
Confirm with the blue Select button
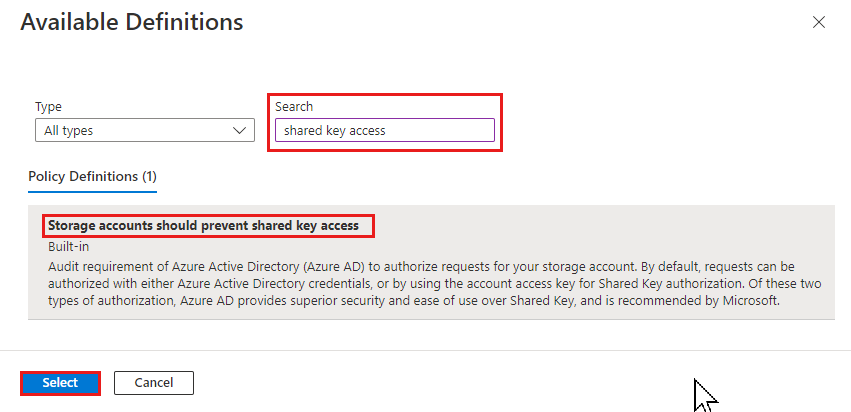click(60, 383)
